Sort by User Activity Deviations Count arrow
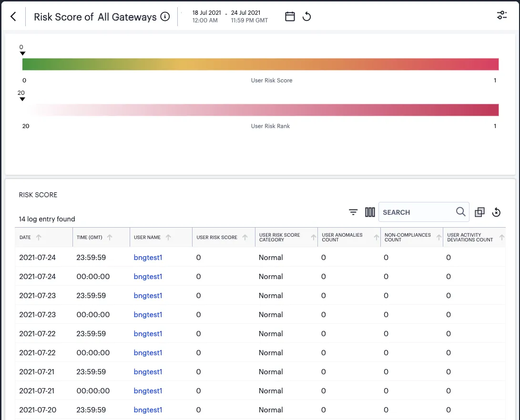520x420 pixels. 502,237
